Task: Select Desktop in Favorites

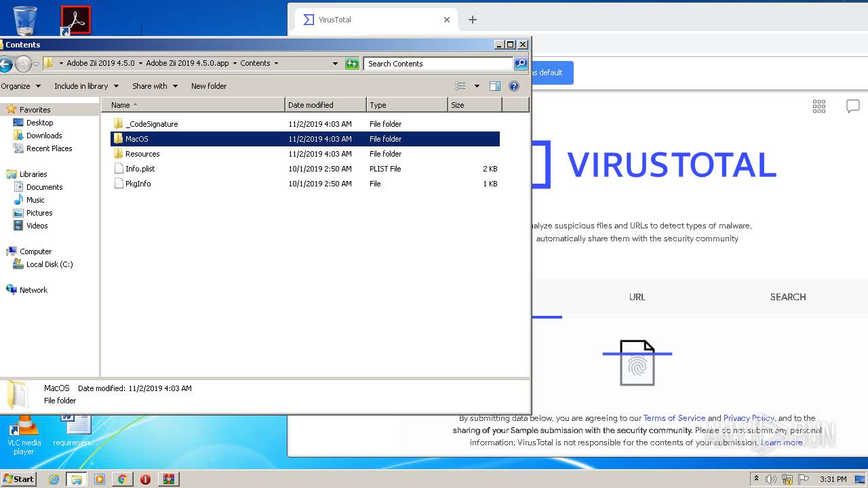Action: click(39, 123)
